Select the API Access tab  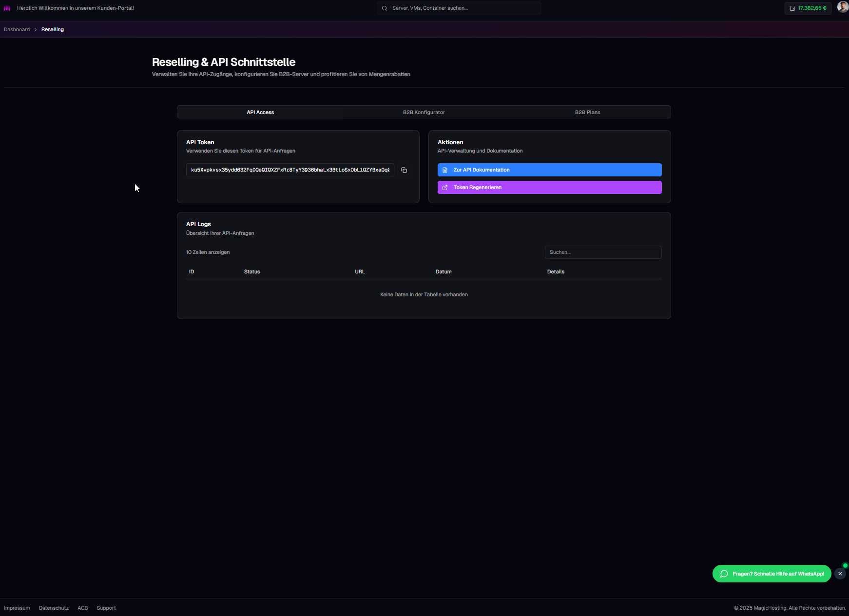point(260,112)
